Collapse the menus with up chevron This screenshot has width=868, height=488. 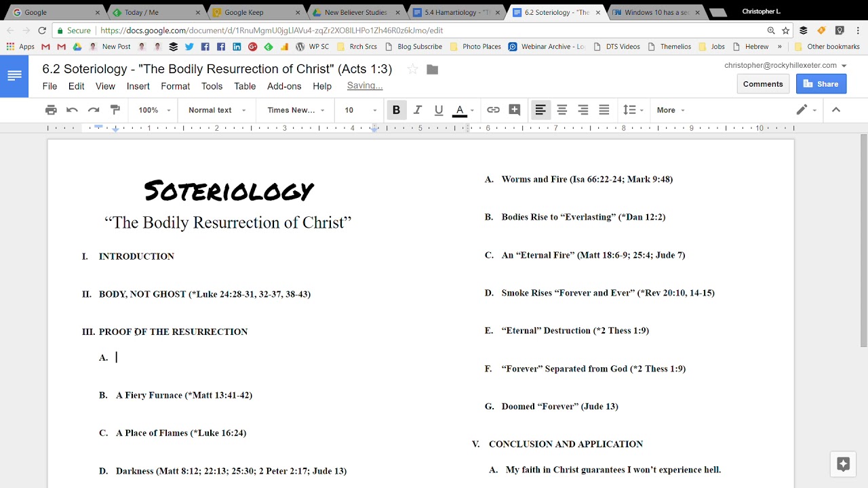click(x=836, y=110)
